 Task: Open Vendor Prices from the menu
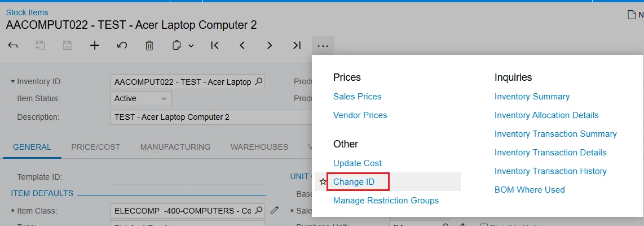point(360,115)
